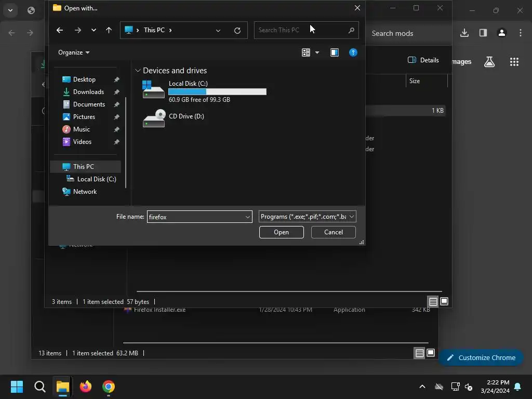The image size is (532, 399).
Task: Open Chrome three-dot menu
Action: click(x=520, y=33)
